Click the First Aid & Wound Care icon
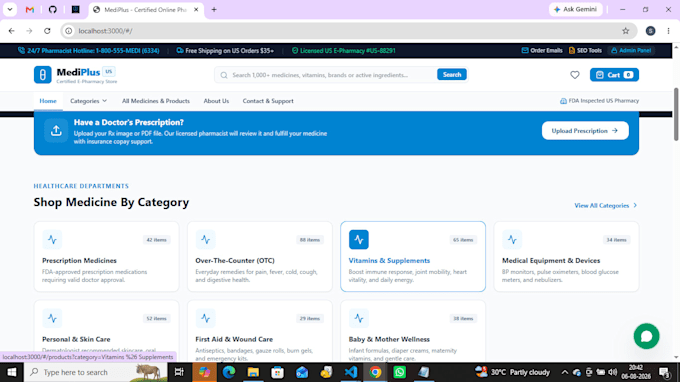The image size is (680, 382). [x=206, y=318]
